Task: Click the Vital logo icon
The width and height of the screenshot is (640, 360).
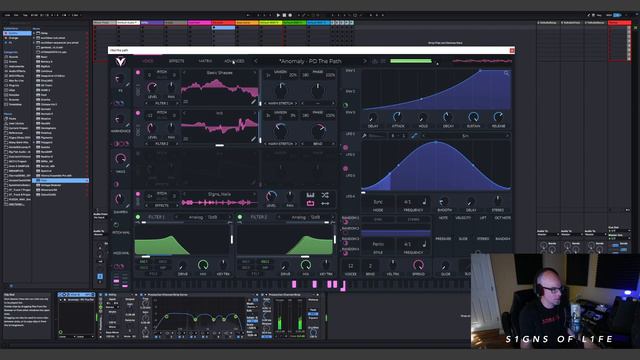Action: [120, 61]
